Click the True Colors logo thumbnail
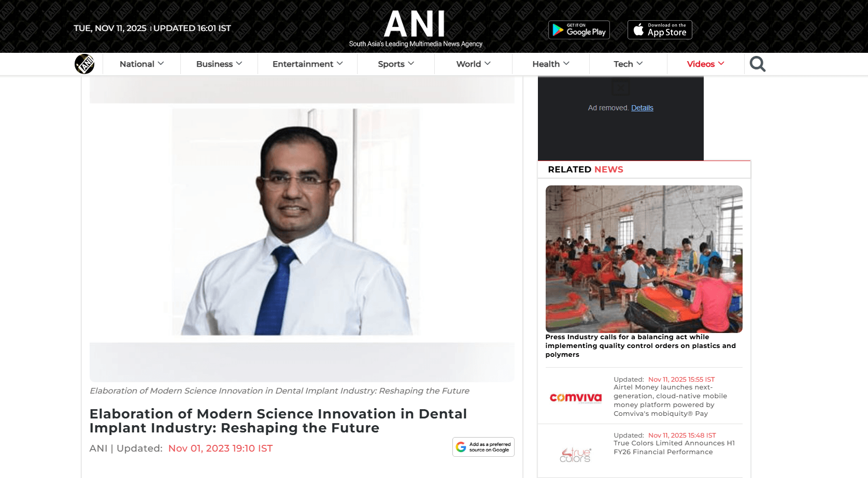 (x=575, y=455)
